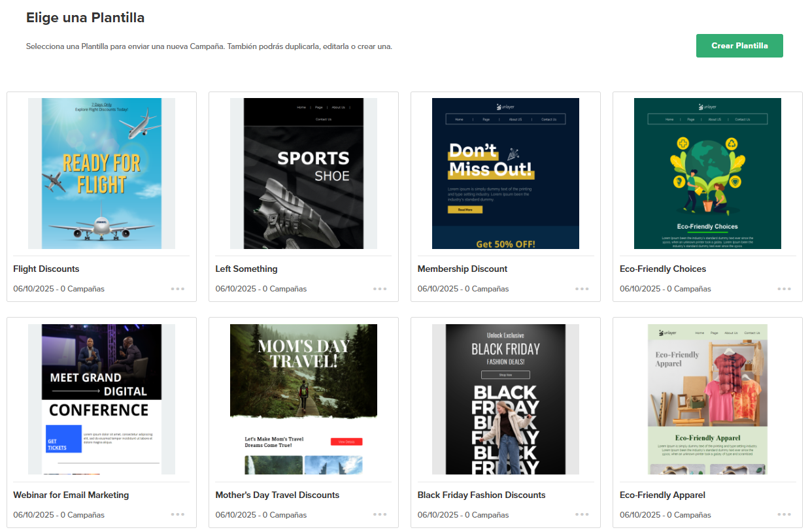Click the Crear Plantilla button

(x=739, y=46)
